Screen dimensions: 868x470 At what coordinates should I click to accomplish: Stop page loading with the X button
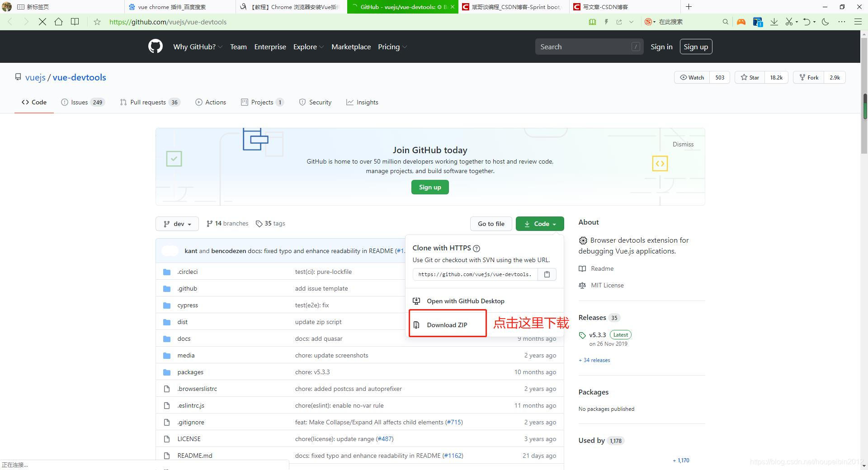(x=42, y=22)
